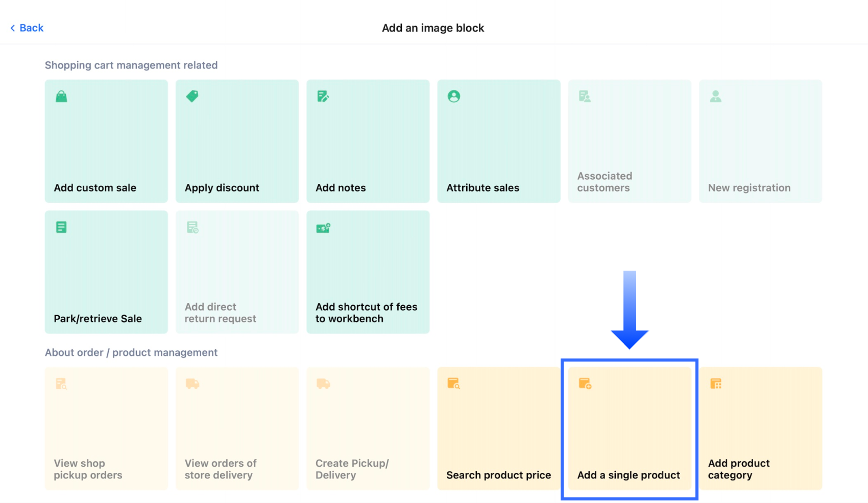Select the Attribute sales tile label
This screenshot has height=503, width=868.
click(x=483, y=188)
